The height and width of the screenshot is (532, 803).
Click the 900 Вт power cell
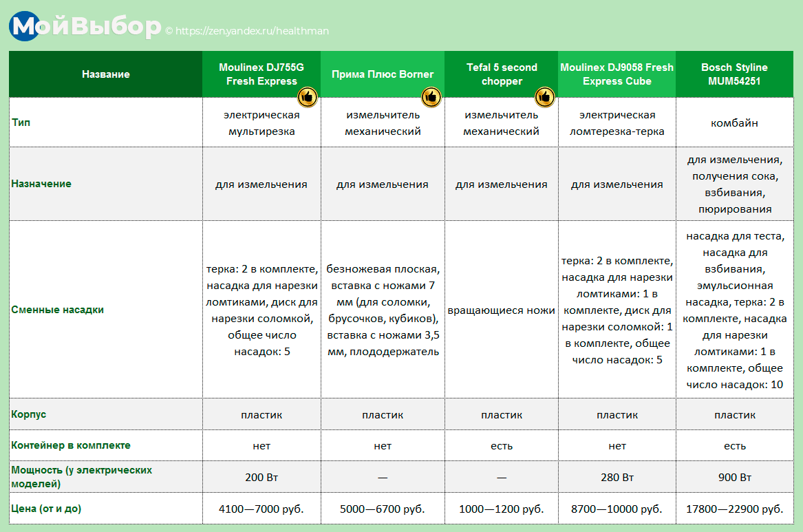point(734,477)
